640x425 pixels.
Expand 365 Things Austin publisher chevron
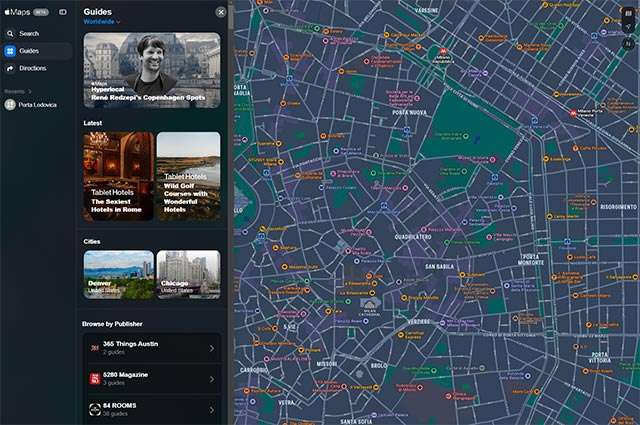pos(211,348)
